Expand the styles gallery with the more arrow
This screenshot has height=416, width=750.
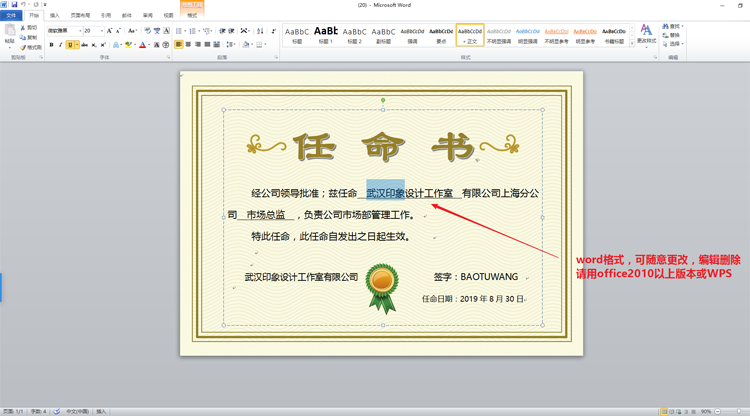click(x=632, y=43)
